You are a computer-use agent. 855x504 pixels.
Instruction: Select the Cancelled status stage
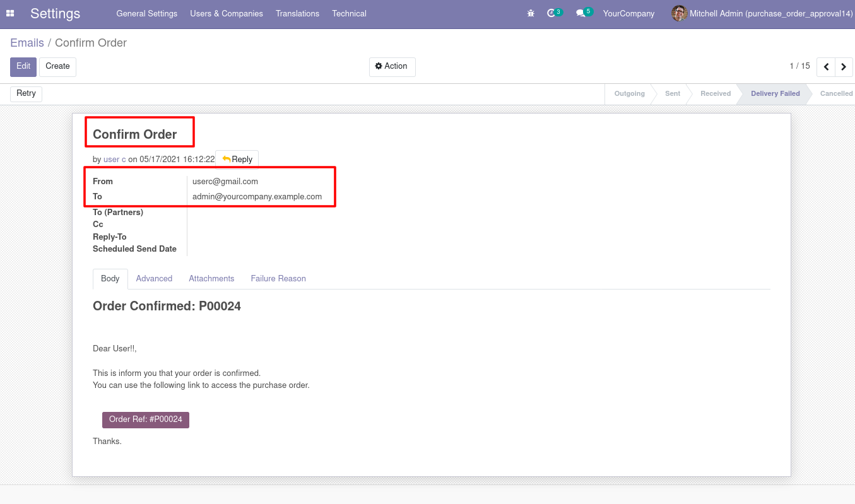tap(836, 94)
